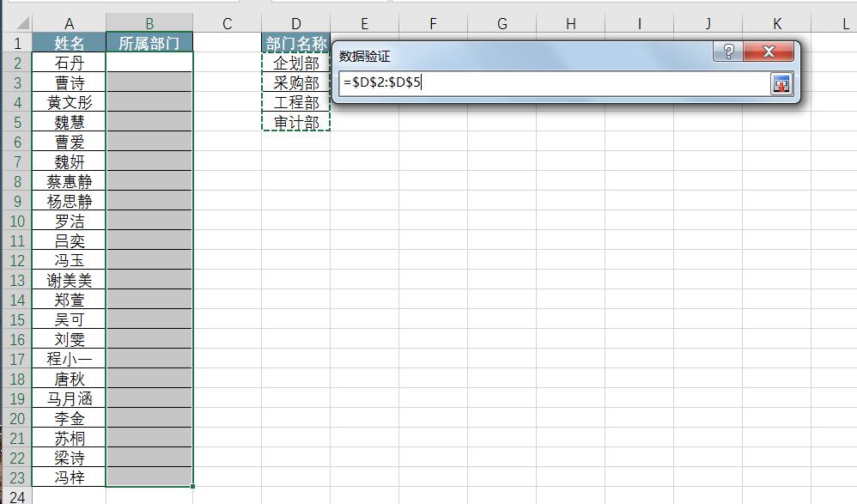This screenshot has height=504, width=857.
Task: Select row 5 header
Action: pos(17,122)
